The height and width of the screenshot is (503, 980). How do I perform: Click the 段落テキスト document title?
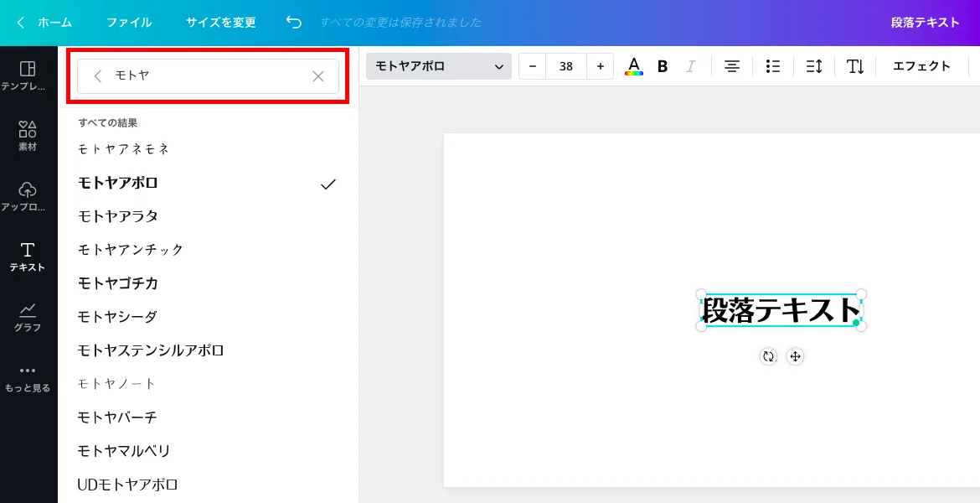[x=925, y=23]
